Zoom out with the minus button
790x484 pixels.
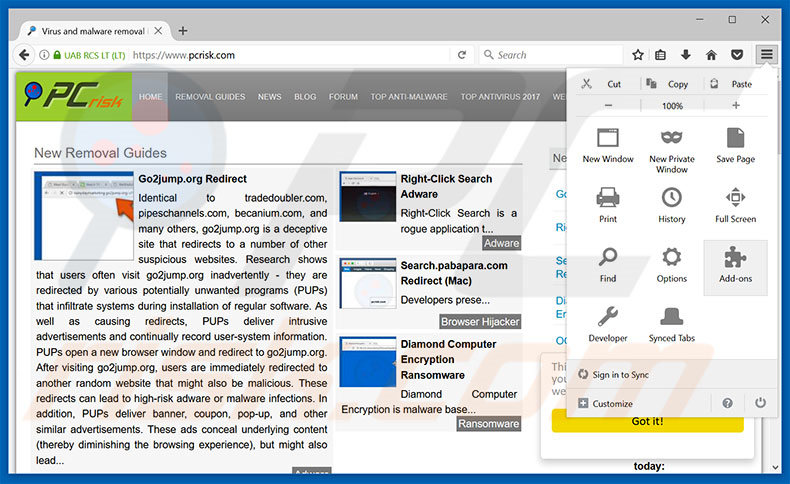[608, 105]
